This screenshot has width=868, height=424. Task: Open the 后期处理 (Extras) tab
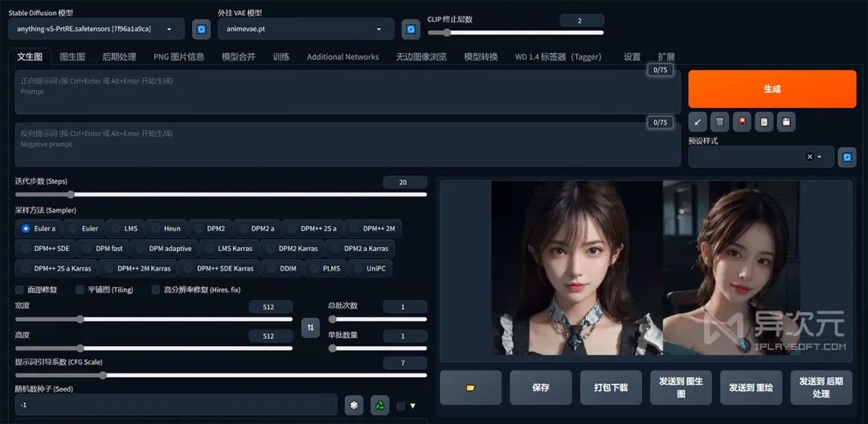(x=119, y=56)
